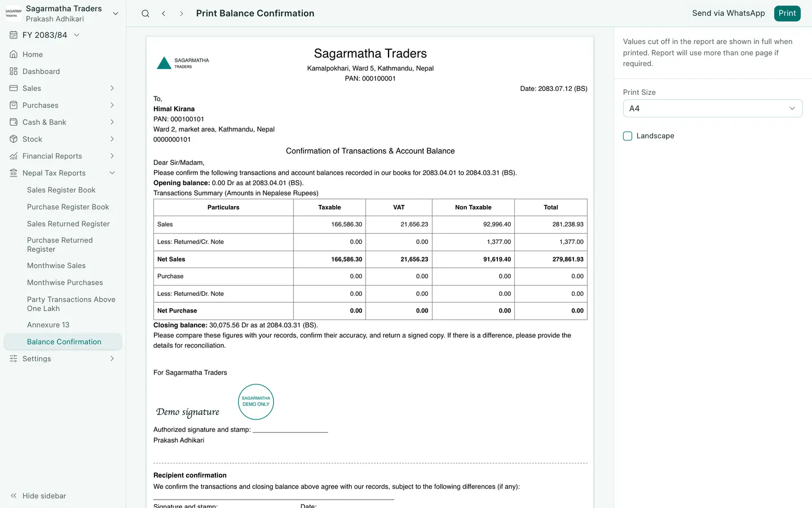Viewport: 812px width, 508px height.
Task: Click the Prakash Adhikari user name
Action: click(55, 19)
